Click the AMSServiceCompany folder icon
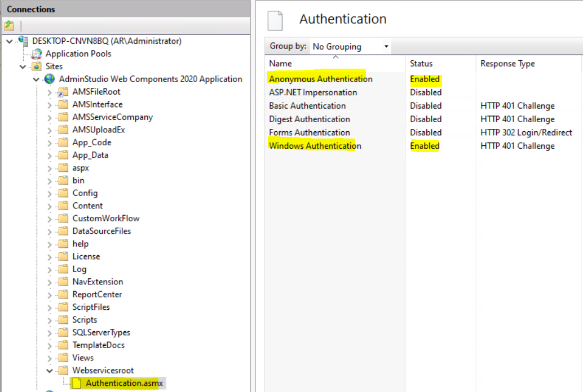 [x=64, y=117]
